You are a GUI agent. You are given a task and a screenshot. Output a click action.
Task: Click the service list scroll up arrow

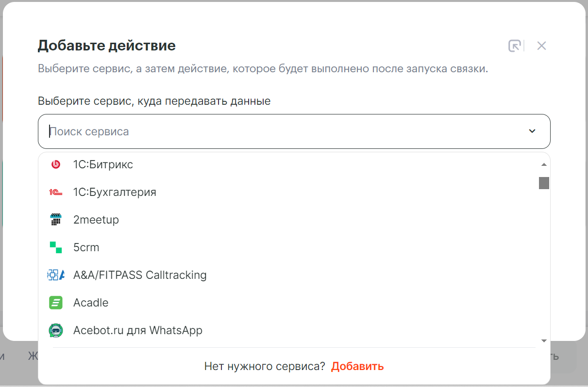coord(544,164)
